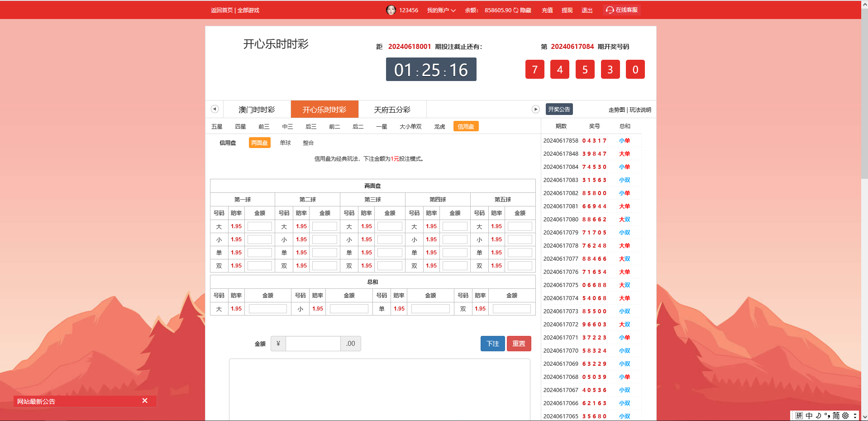The image size is (868, 421).
Task: Hide the balance with 隐藏 link
Action: pos(525,10)
